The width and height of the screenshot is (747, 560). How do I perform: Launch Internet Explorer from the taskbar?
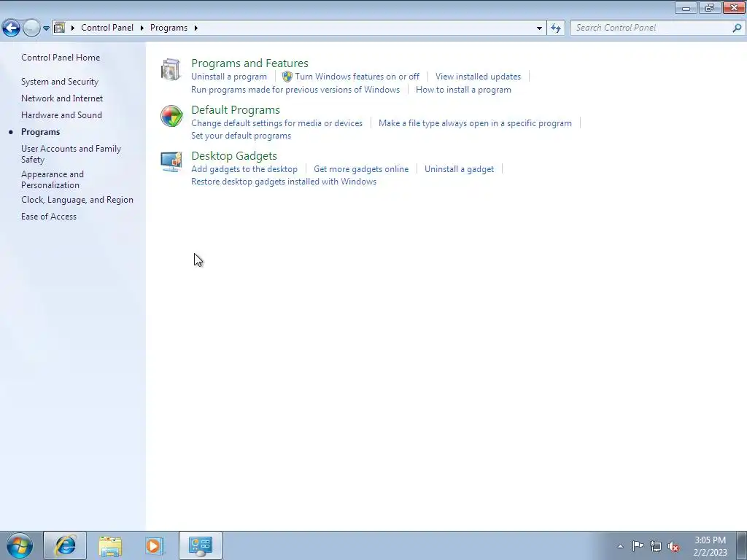(65, 545)
